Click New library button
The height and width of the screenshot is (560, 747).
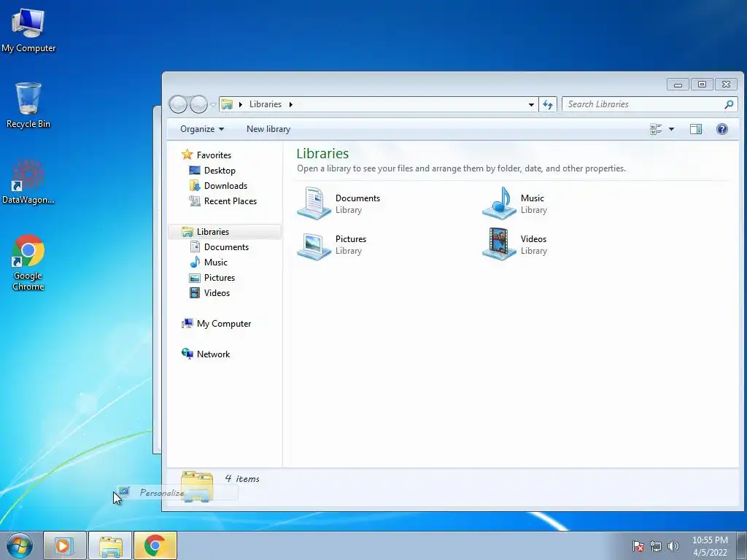tap(268, 129)
